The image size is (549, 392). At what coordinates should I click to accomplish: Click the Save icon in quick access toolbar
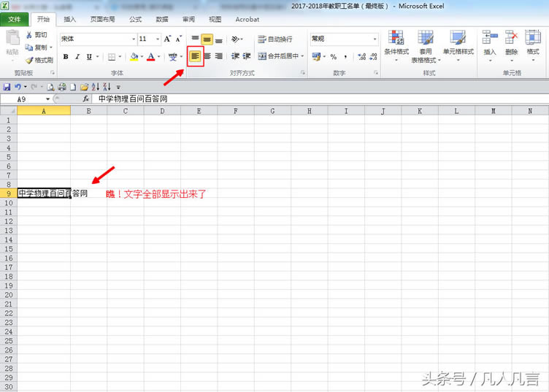(7, 87)
